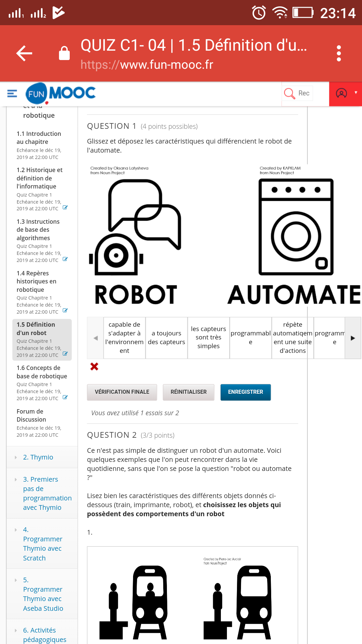Go to FUN MOOC logo homepage

pos(61,93)
